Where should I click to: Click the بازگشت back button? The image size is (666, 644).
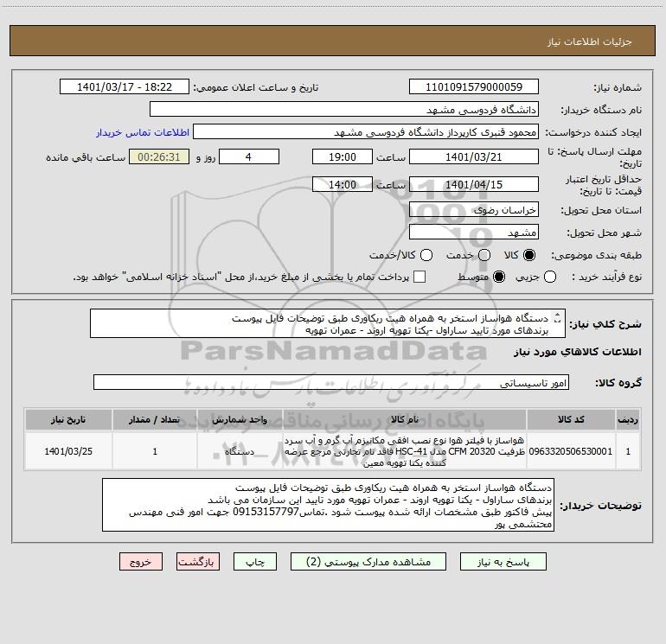(198, 562)
